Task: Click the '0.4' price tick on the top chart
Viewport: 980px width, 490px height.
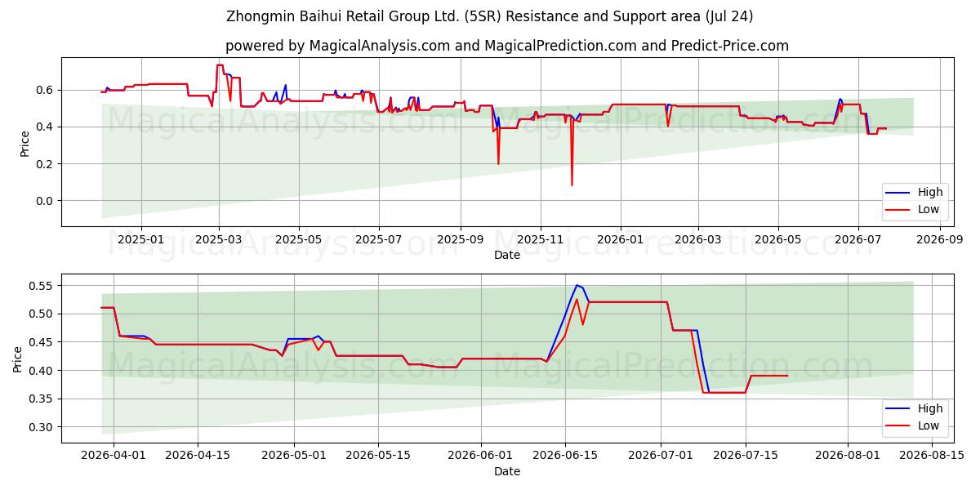Action: [46, 127]
